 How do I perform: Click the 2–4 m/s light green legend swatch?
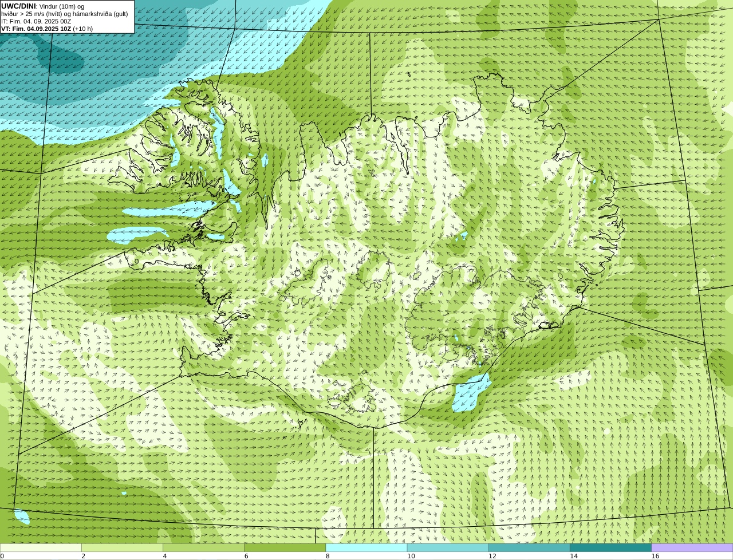pos(122,548)
